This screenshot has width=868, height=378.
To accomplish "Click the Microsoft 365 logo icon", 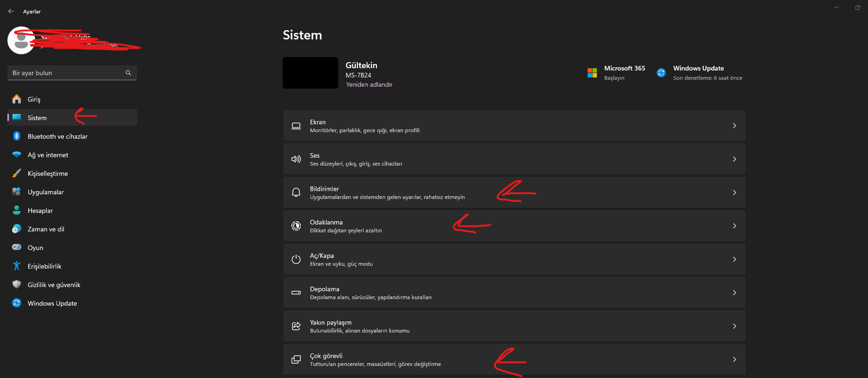I will coord(592,73).
